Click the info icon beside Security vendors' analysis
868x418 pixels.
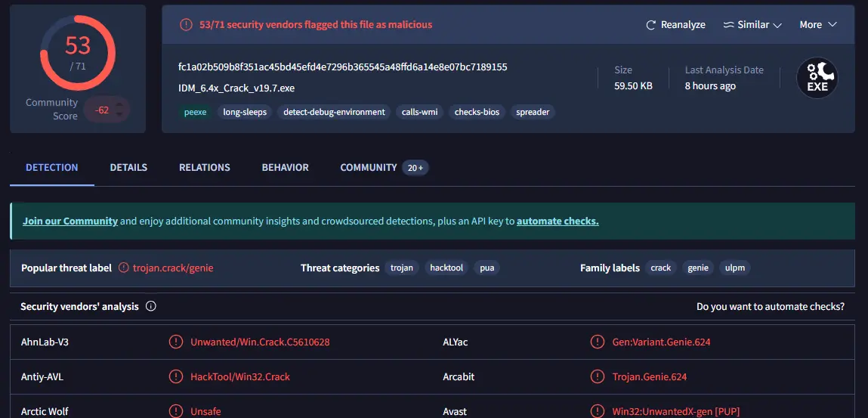click(x=150, y=306)
